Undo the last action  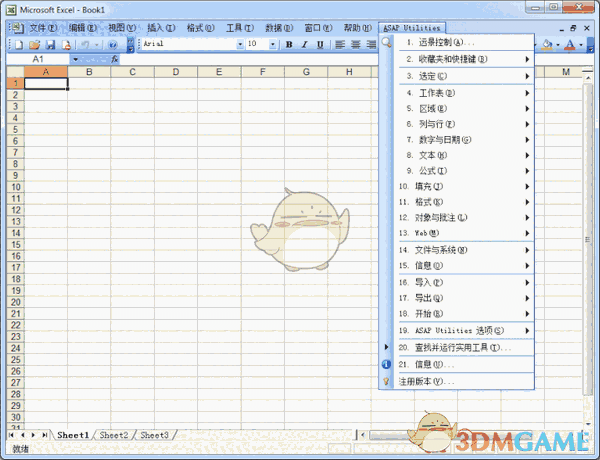[x=85, y=45]
